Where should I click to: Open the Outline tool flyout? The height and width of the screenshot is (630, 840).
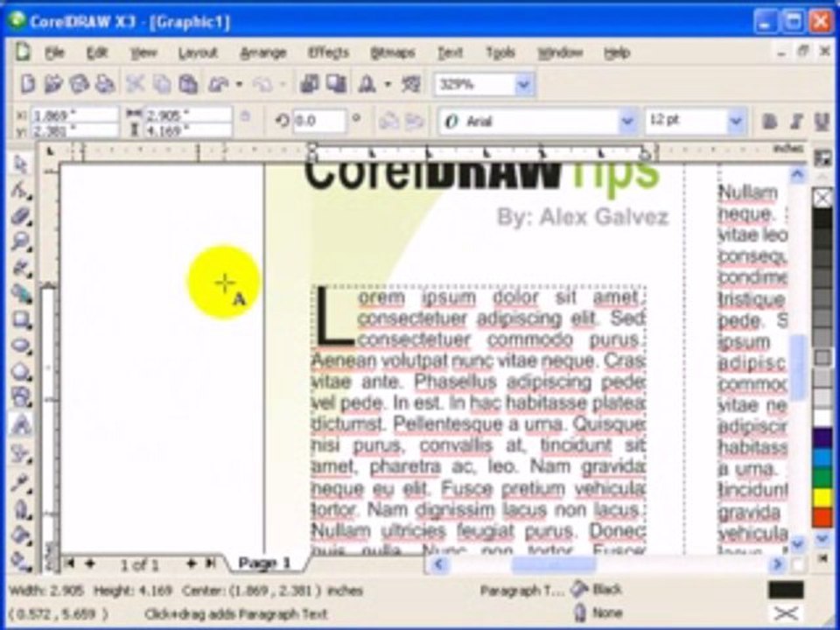point(20,509)
